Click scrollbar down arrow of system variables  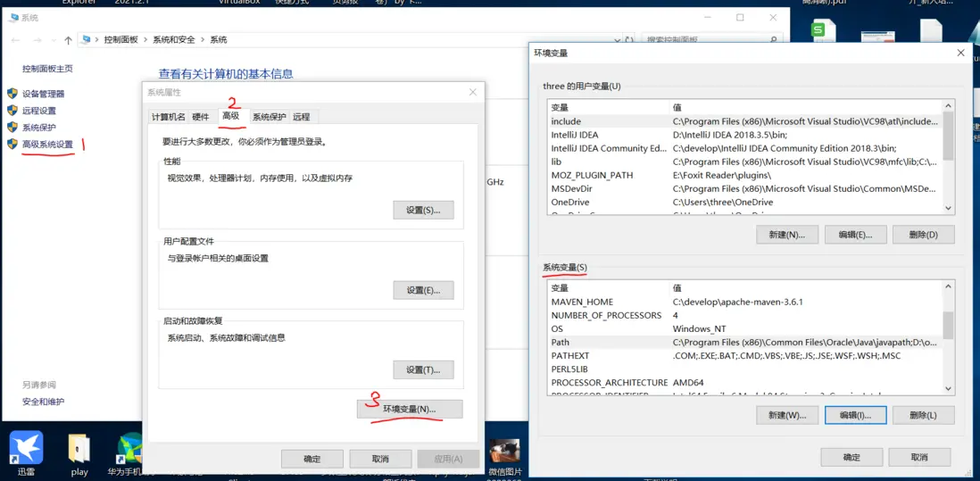coord(948,388)
